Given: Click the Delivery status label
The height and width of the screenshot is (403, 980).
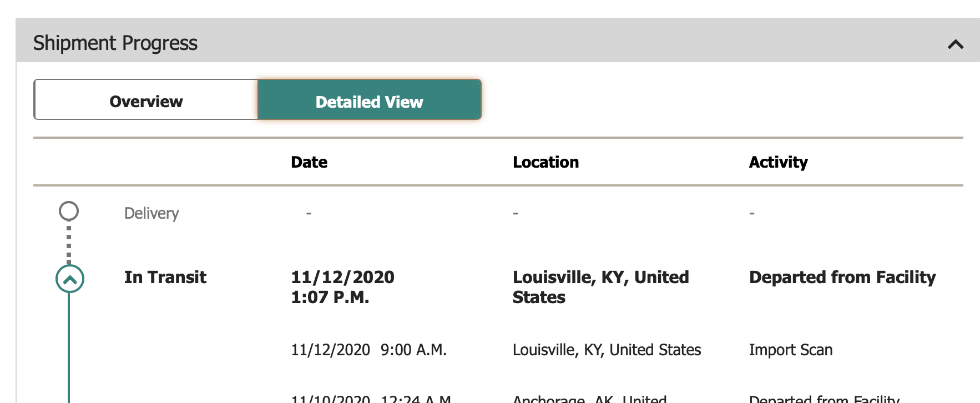Looking at the screenshot, I should [x=151, y=213].
